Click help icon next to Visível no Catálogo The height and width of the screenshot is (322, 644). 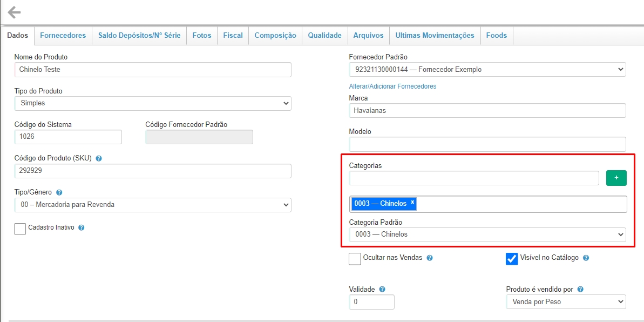pos(586,258)
